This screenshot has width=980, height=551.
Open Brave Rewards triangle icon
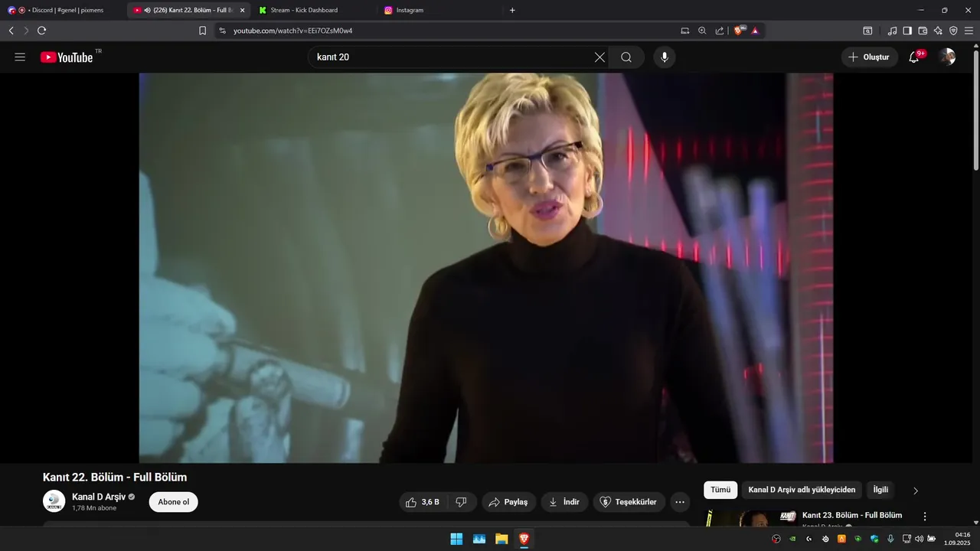(x=755, y=31)
